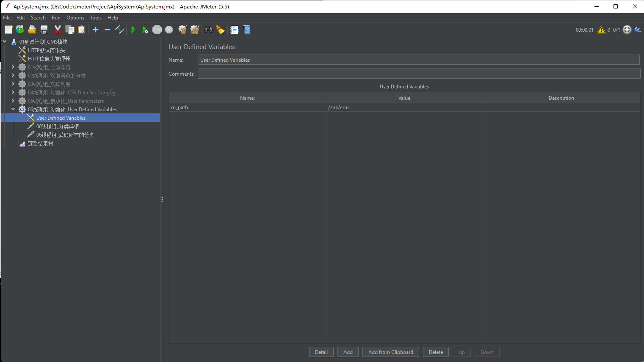Image resolution: width=644 pixels, height=362 pixels.
Task: Open the Tools menu
Action: pos(96,18)
